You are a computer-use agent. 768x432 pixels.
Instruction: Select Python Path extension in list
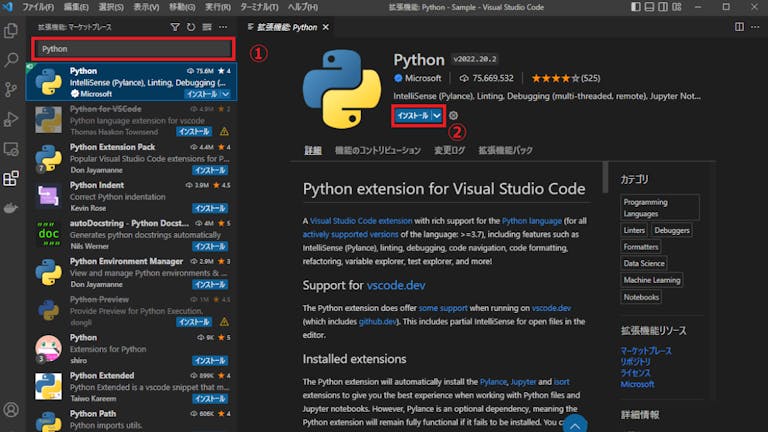tap(132, 420)
